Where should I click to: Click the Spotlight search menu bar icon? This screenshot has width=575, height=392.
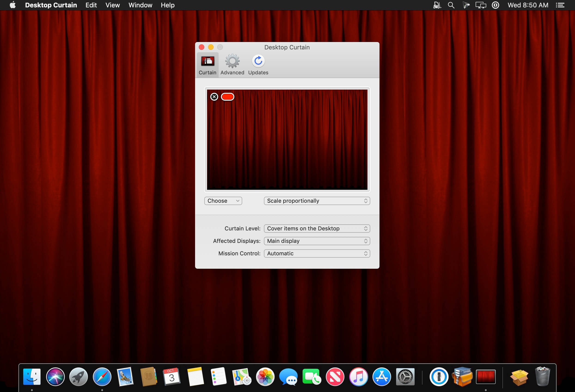point(451,5)
